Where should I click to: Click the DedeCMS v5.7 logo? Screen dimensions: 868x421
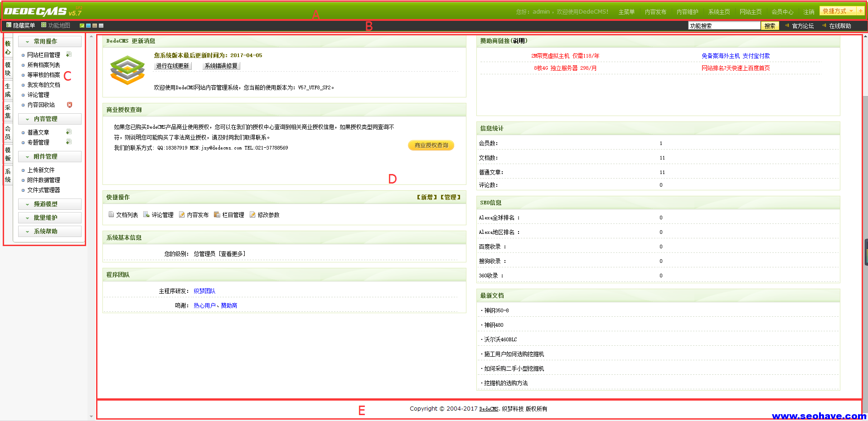pos(43,11)
